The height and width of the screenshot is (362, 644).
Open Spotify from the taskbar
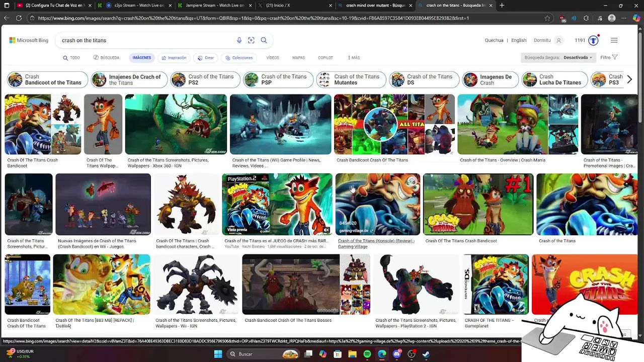click(367, 354)
